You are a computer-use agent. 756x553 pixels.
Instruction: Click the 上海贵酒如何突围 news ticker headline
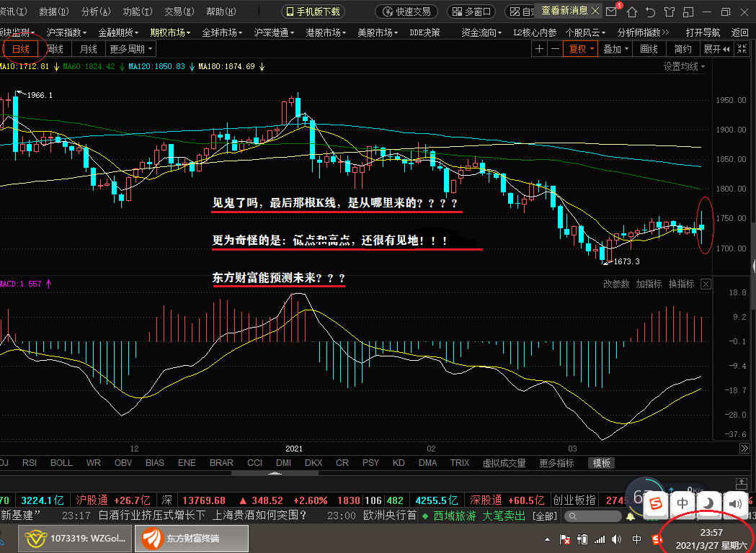(x=259, y=516)
